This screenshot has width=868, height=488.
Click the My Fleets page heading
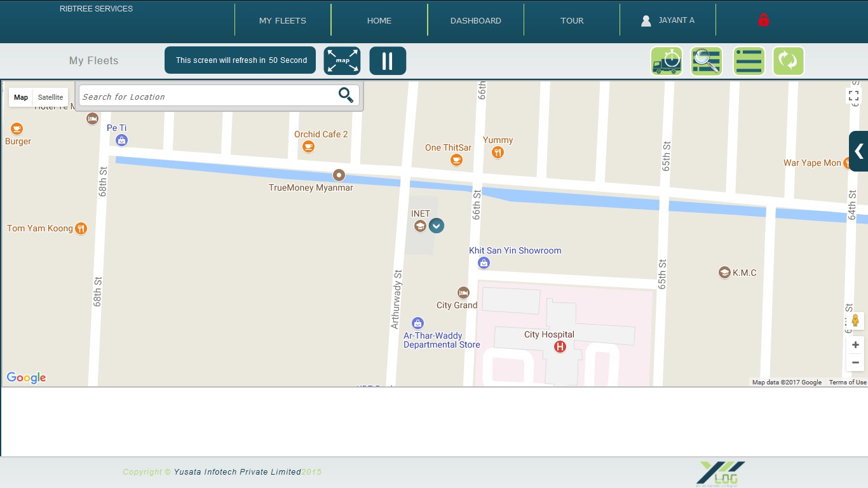[94, 60]
